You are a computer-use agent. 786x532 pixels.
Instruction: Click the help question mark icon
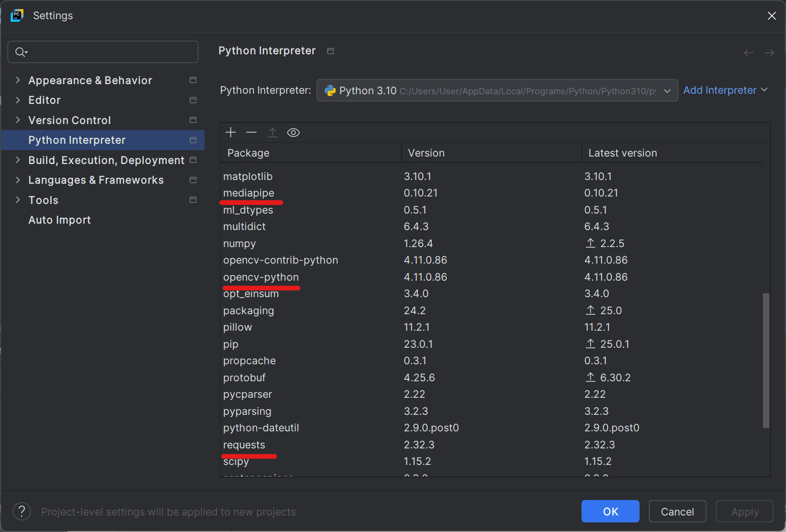click(22, 512)
